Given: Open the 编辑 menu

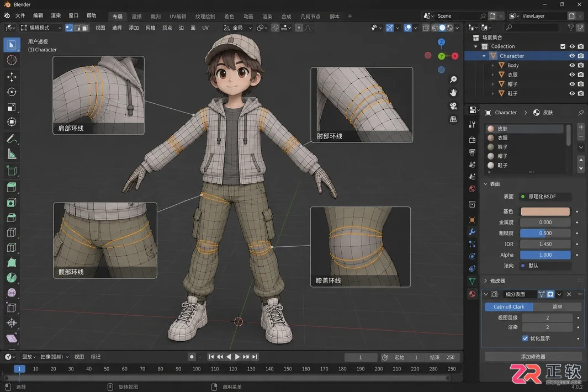Looking at the screenshot, I should (38, 16).
